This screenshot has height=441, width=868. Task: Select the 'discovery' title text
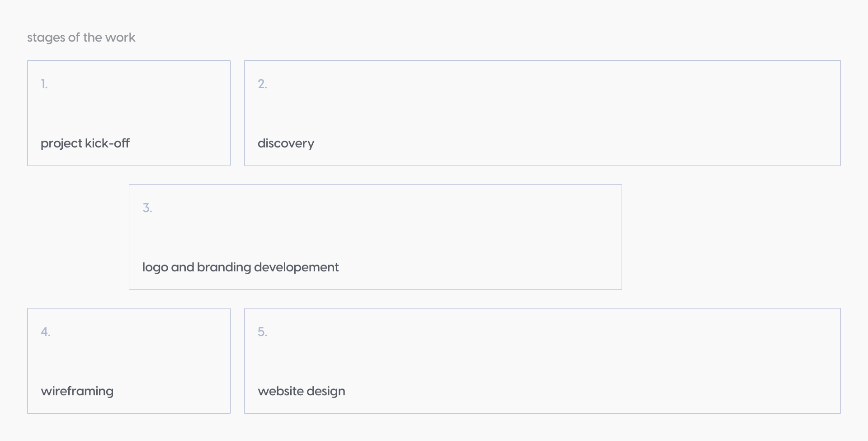(x=286, y=143)
